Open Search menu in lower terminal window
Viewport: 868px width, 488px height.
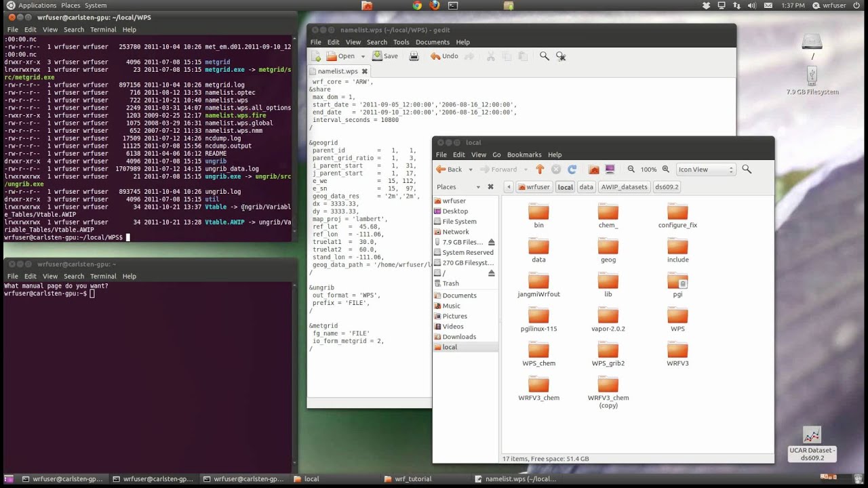[x=74, y=277]
